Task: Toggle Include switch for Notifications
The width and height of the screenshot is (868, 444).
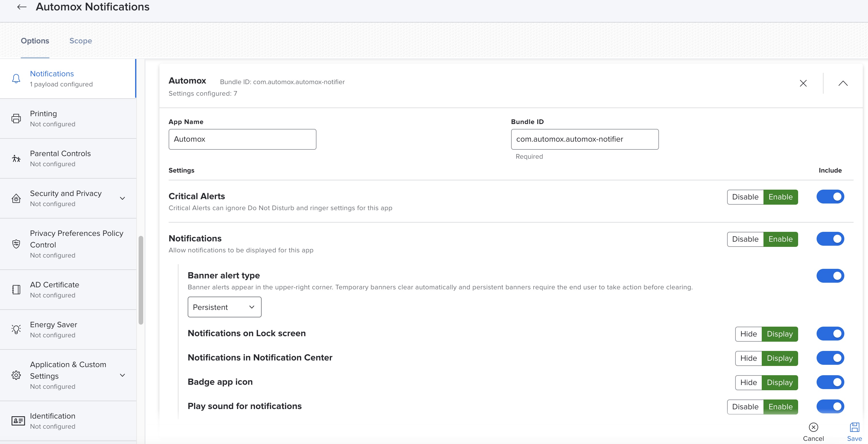Action: tap(830, 239)
